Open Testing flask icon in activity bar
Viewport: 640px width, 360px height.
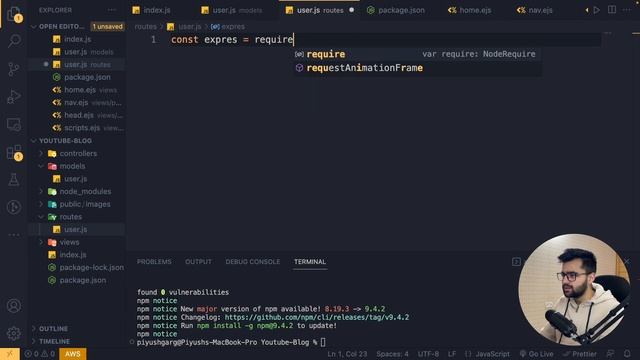click(x=14, y=180)
